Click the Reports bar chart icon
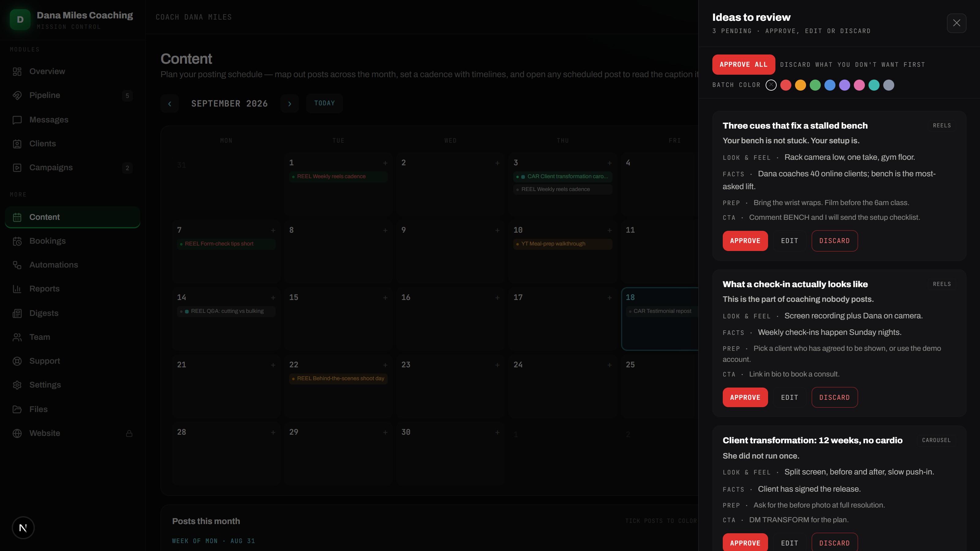This screenshot has width=980, height=551. point(17,289)
